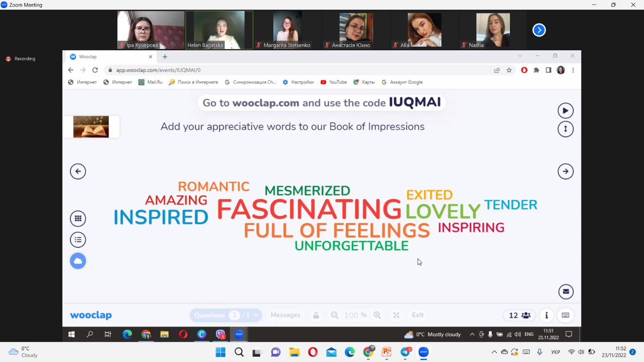Viewport: 644px width, 362px height.
Task: Click the info icon in Wooclap footer
Action: [546, 315]
